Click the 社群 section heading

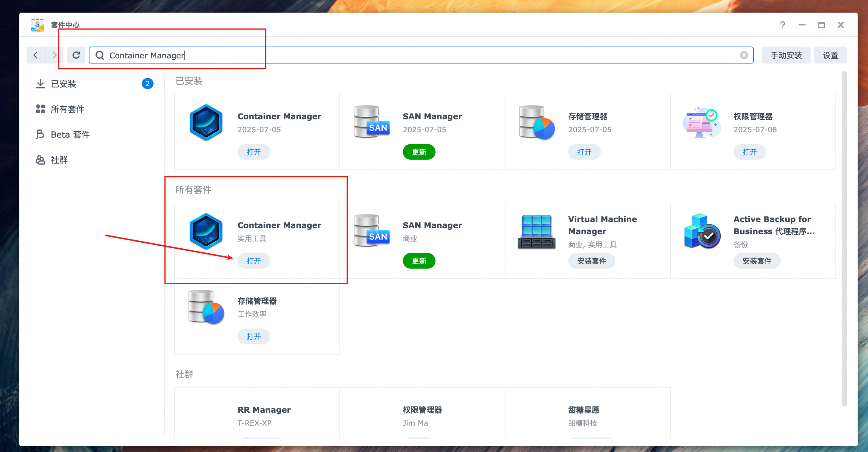click(x=184, y=374)
